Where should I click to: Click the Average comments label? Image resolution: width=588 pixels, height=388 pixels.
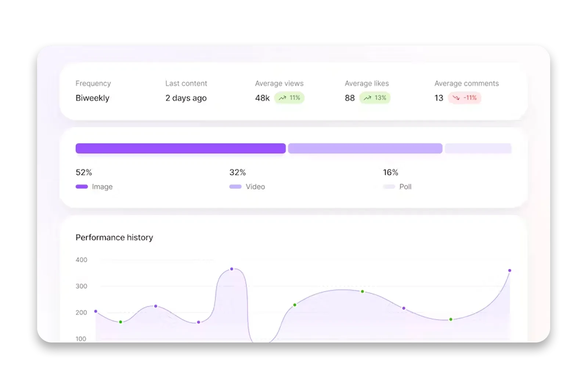[x=467, y=84]
